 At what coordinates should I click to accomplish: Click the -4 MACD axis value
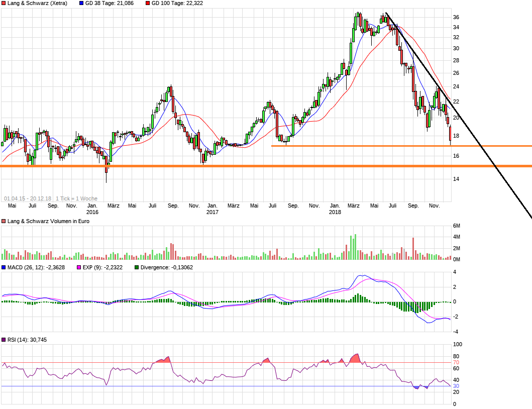(x=456, y=332)
